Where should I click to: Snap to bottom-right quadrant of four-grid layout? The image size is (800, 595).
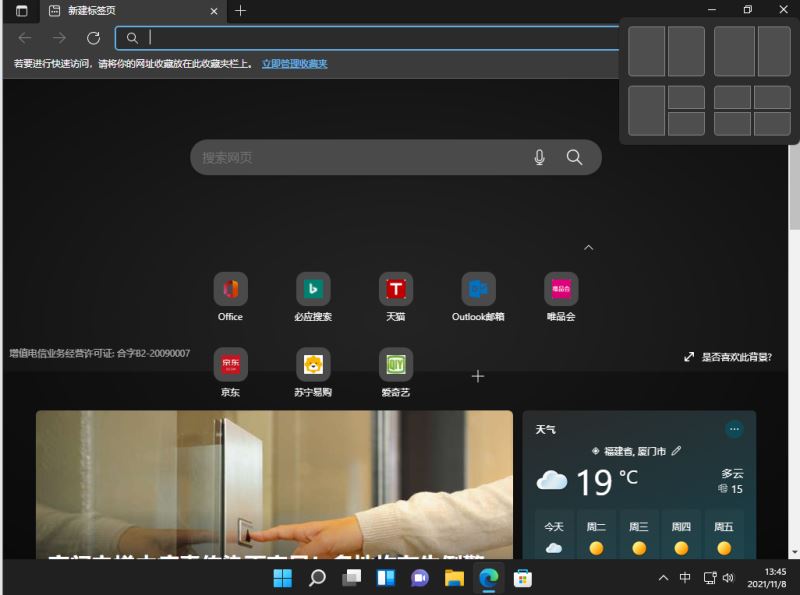coord(772,124)
